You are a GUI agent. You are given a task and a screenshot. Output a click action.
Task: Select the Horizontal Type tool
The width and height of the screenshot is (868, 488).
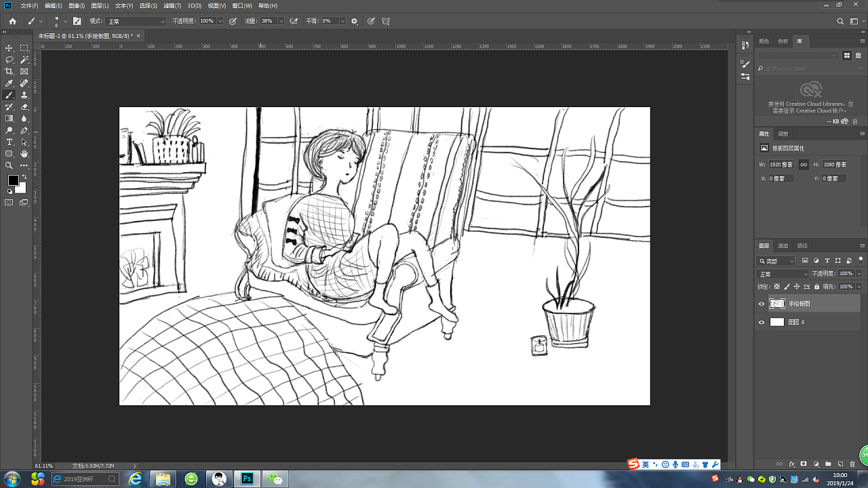(x=9, y=142)
